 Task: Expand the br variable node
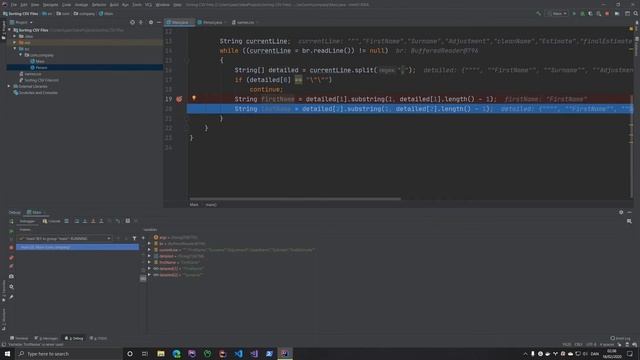click(149, 244)
